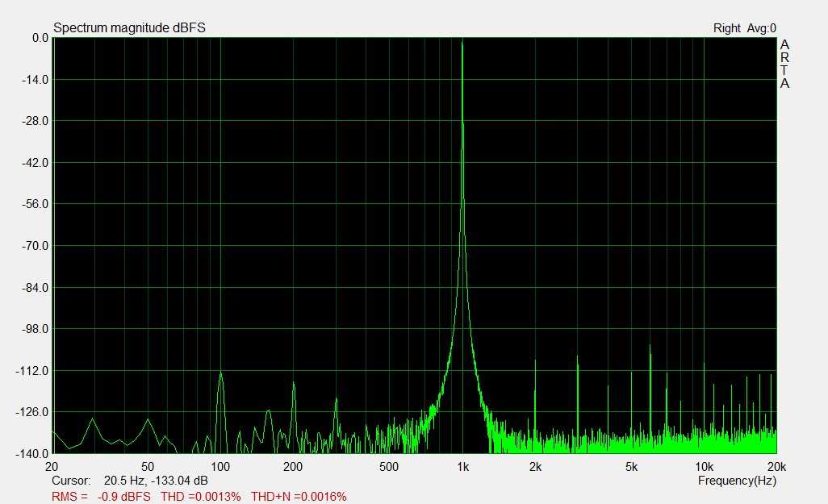Click the 20k frequency axis label

[x=777, y=467]
